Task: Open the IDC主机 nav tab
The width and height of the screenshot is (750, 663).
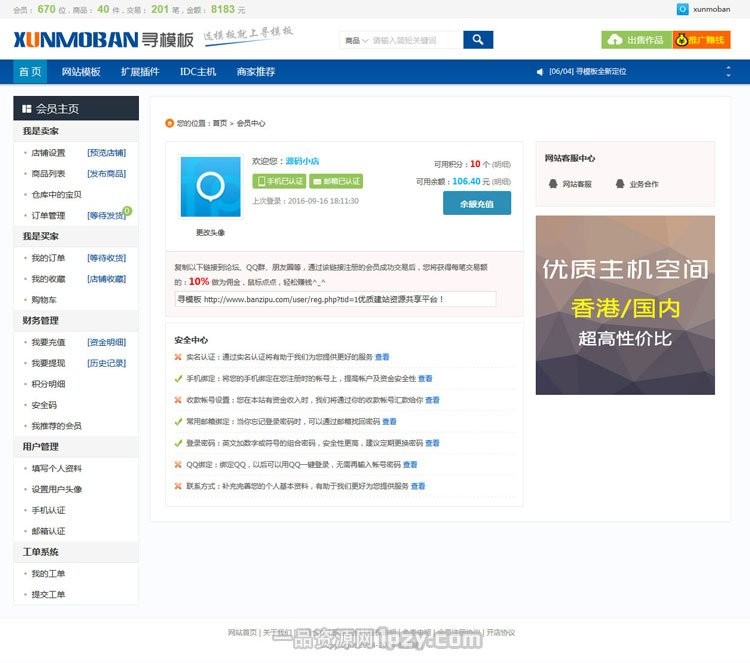Action: [x=198, y=72]
